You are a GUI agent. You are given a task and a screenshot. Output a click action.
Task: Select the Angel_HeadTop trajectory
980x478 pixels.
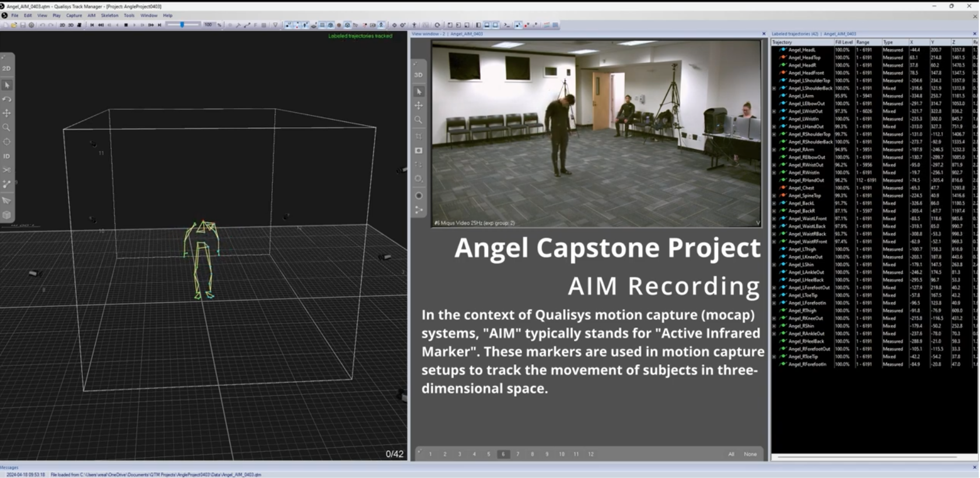click(804, 57)
